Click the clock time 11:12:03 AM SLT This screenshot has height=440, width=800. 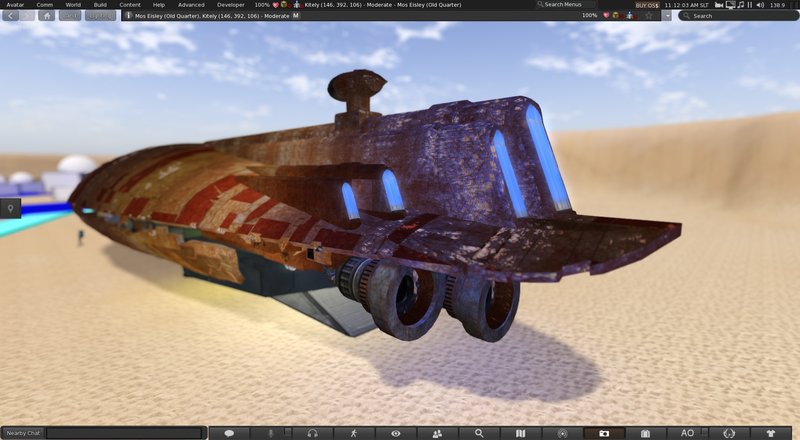[x=686, y=5]
